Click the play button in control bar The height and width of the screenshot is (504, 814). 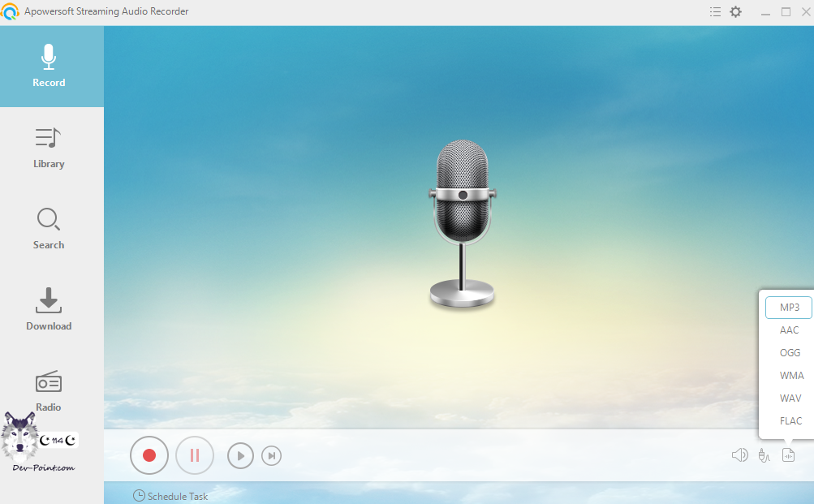(x=240, y=456)
